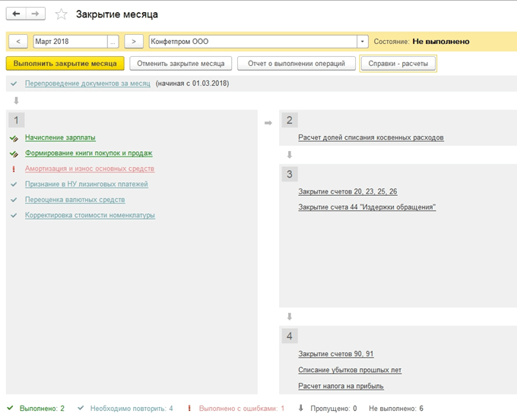Image resolution: width=517 pixels, height=420 pixels.
Task: Open organization dropdown for Конфетпром ООО
Action: (x=363, y=42)
